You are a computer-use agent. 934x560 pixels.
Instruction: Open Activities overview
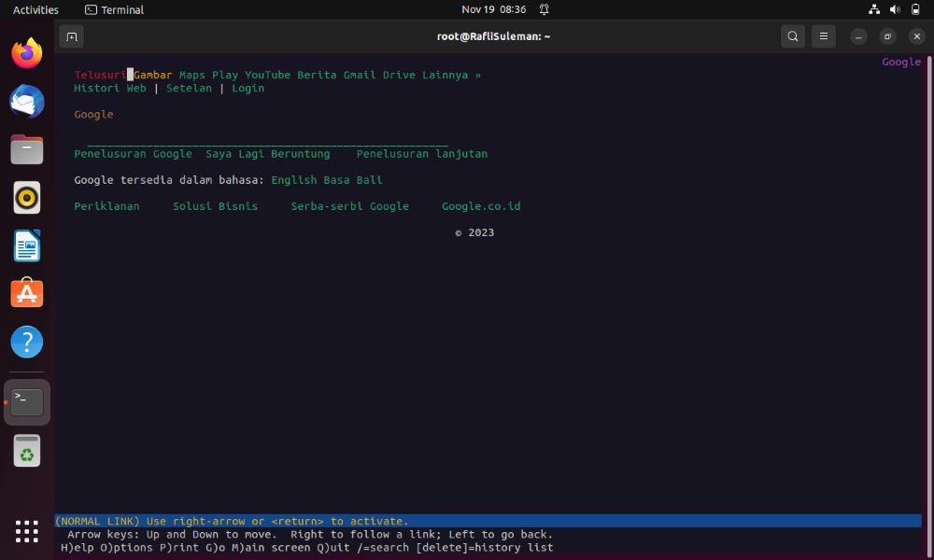point(35,9)
